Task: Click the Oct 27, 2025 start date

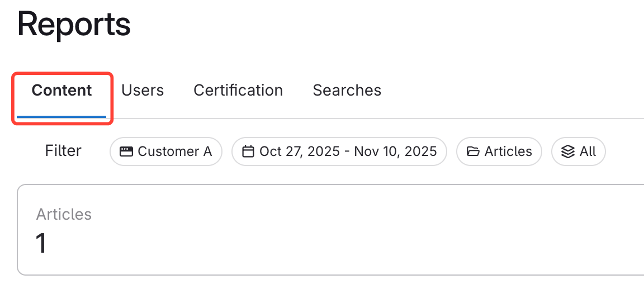Action: pyautogui.click(x=300, y=151)
